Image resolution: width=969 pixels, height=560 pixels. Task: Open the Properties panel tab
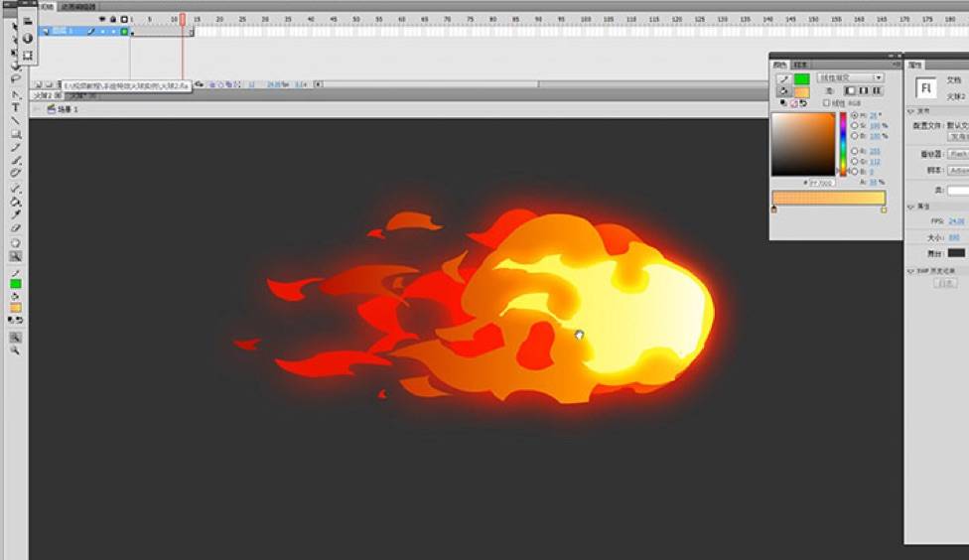pyautogui.click(x=915, y=65)
